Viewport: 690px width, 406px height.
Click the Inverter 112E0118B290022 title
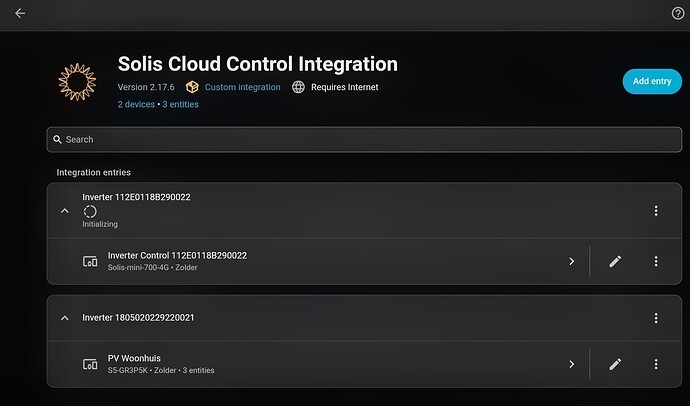pyautogui.click(x=136, y=197)
